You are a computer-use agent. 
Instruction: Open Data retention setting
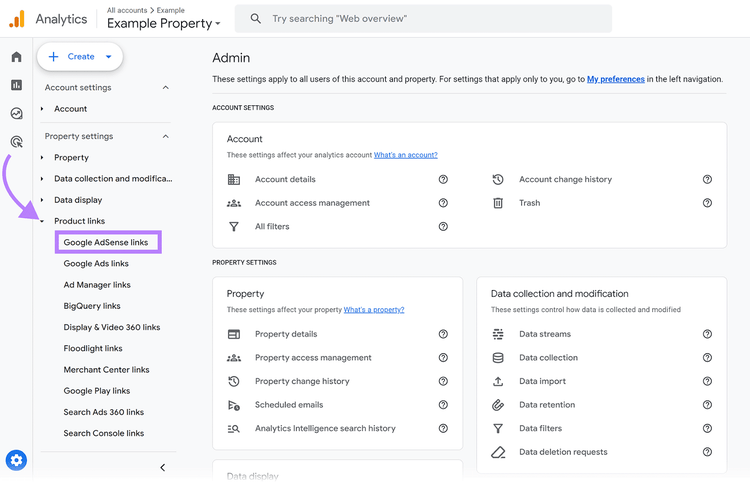point(547,405)
